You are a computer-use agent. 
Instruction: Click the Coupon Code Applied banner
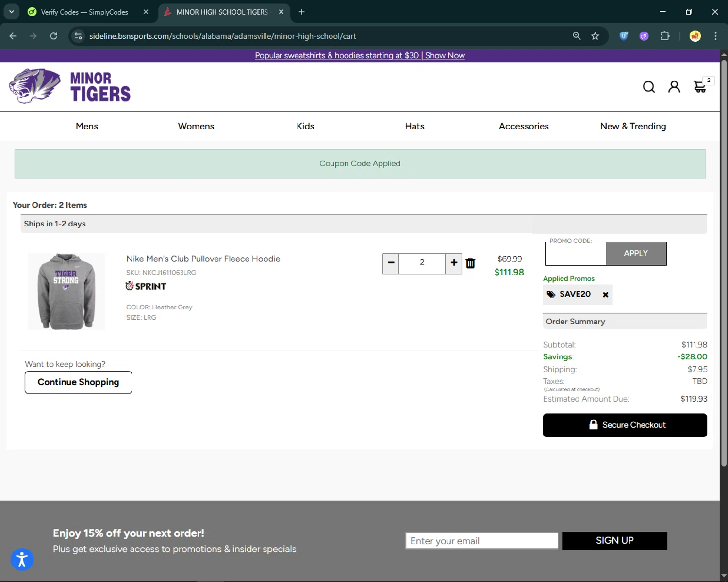360,164
